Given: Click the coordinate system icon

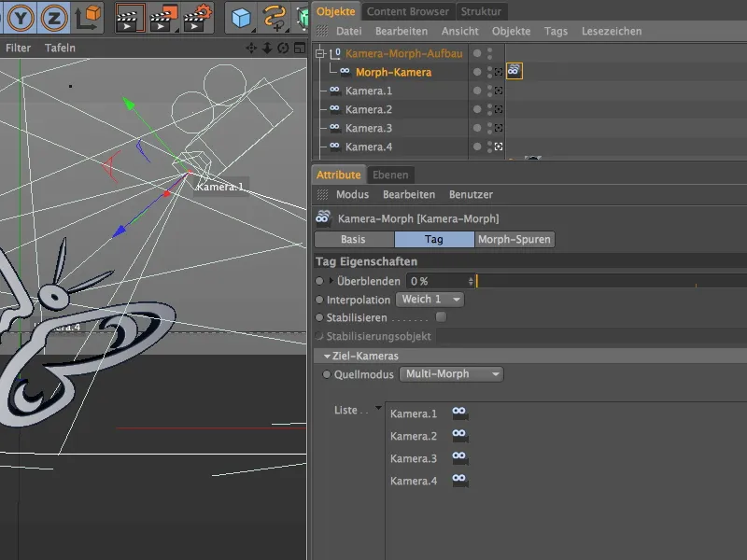Looking at the screenshot, I should [88, 18].
